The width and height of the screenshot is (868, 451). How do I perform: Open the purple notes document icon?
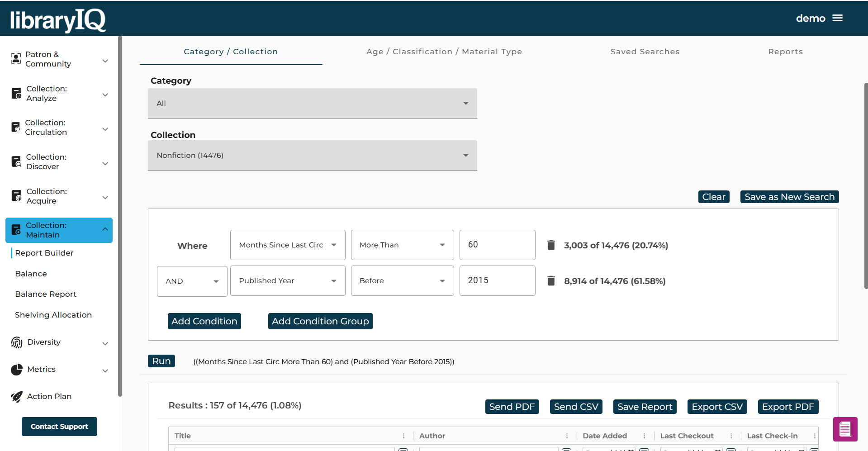[x=845, y=429]
